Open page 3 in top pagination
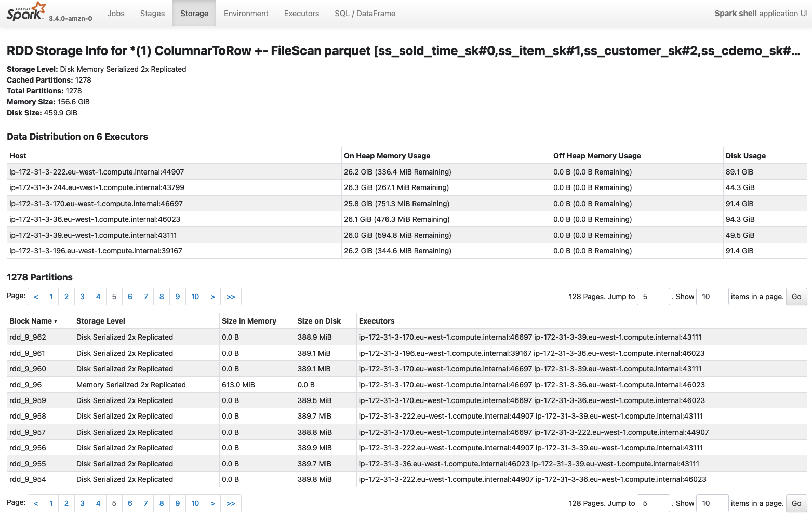Viewport: 812px width, 523px height. click(x=82, y=297)
